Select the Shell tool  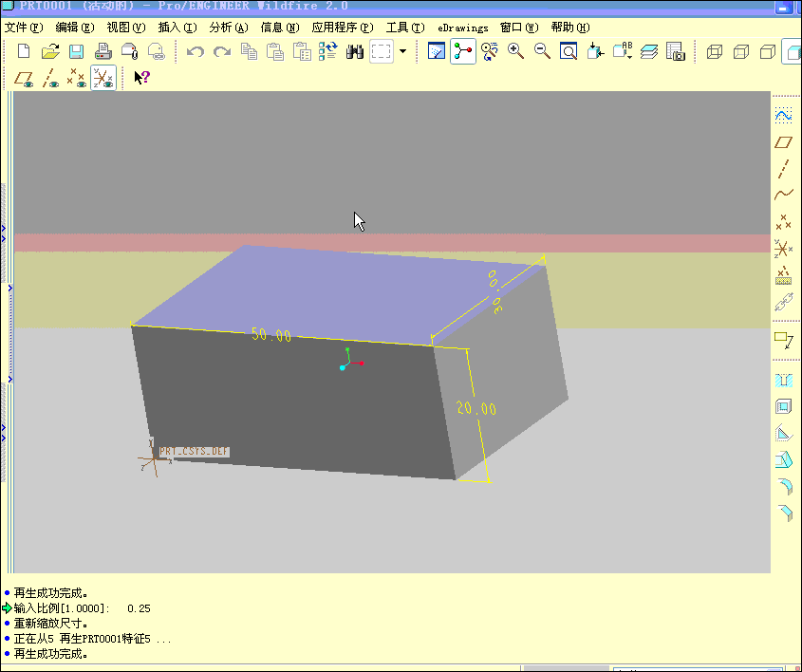tap(783, 406)
